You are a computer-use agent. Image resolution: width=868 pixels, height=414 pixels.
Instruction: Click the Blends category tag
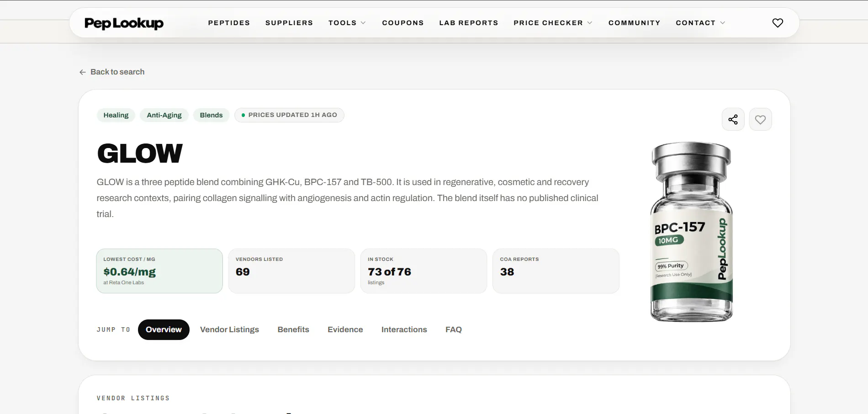(x=211, y=115)
